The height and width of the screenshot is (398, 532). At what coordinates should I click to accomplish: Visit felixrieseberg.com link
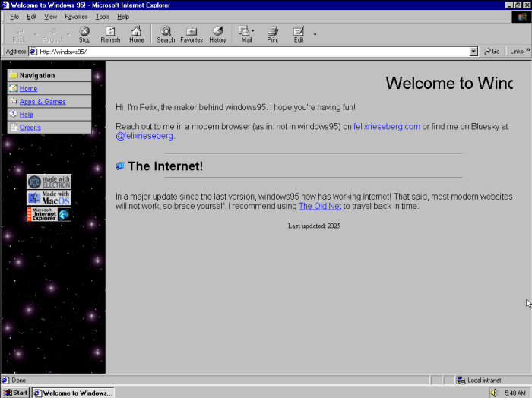point(387,126)
